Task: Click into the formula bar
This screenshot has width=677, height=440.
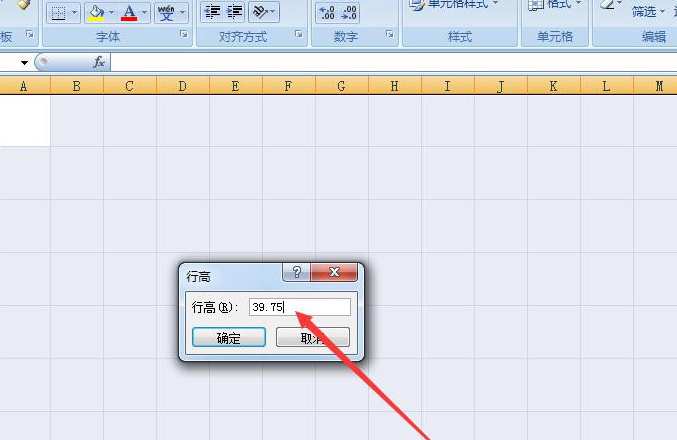Action: coord(393,62)
